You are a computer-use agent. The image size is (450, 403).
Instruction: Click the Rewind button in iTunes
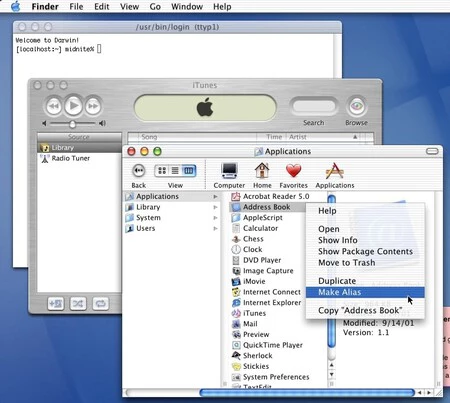[54, 106]
